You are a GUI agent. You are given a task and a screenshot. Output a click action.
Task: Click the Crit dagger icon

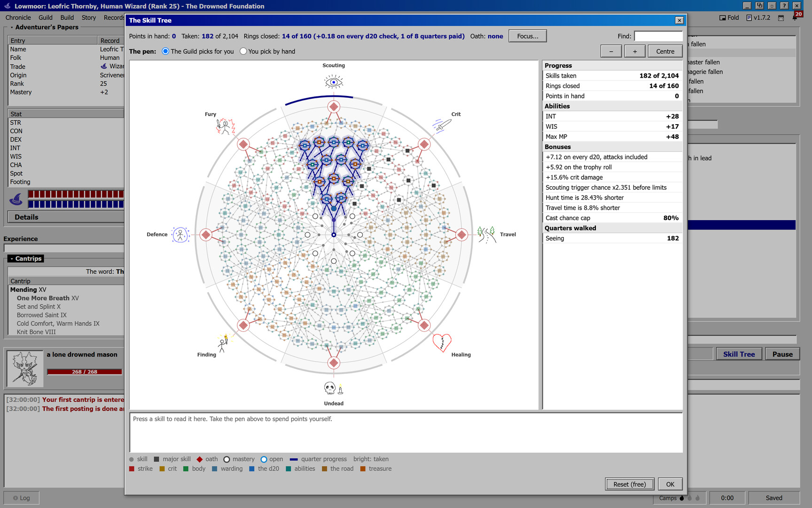tap(442, 126)
